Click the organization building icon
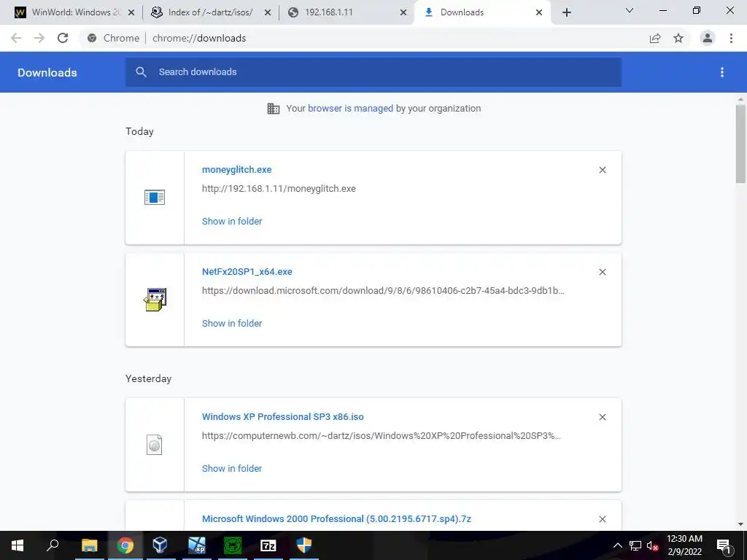This screenshot has height=560, width=747. click(x=274, y=109)
